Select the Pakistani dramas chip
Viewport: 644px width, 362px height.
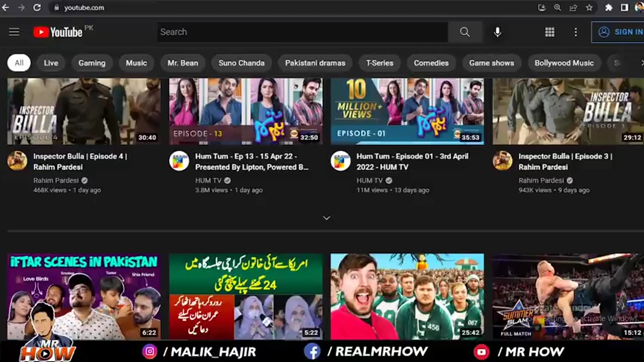pos(315,63)
